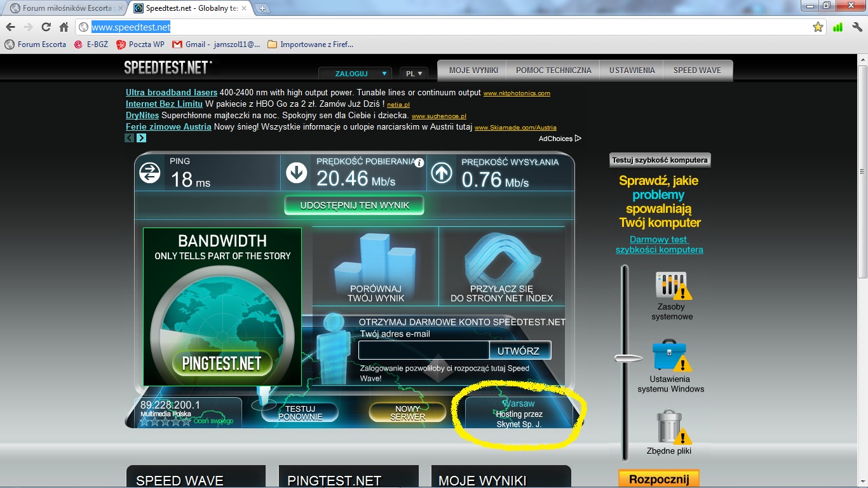868x488 pixels.
Task: Expand the PL language dropdown
Action: (413, 74)
